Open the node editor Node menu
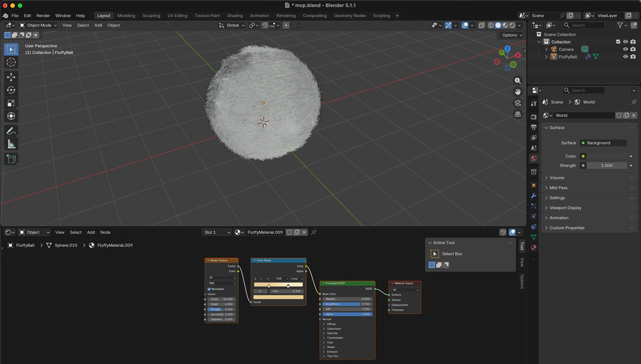641x364 pixels. [x=105, y=232]
